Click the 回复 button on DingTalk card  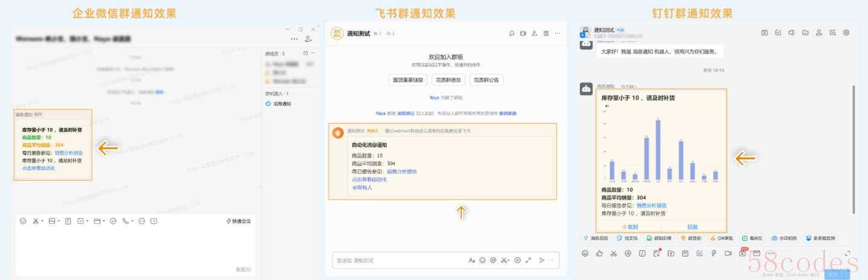pyautogui.click(x=693, y=227)
